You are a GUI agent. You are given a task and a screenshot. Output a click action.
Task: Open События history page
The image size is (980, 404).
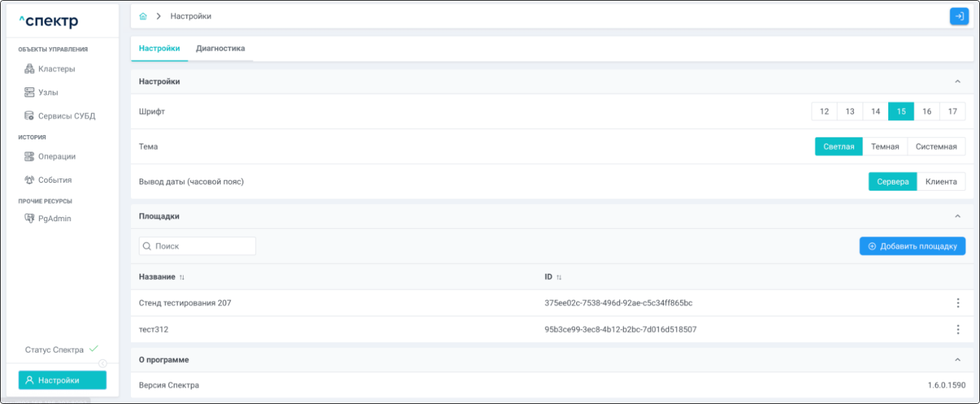tap(55, 180)
